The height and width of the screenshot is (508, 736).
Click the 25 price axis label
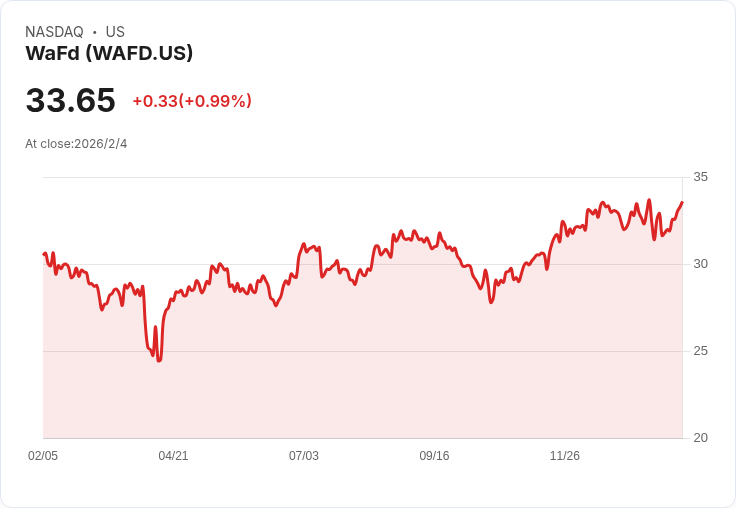click(x=700, y=351)
